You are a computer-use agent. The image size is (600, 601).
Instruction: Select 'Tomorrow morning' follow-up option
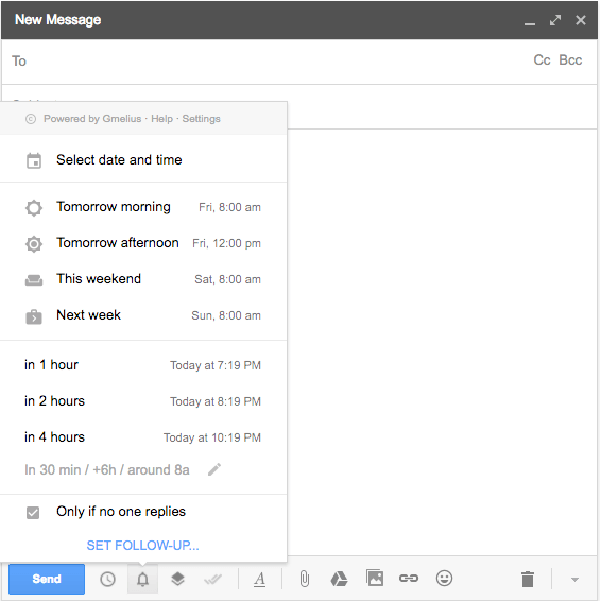pos(113,207)
